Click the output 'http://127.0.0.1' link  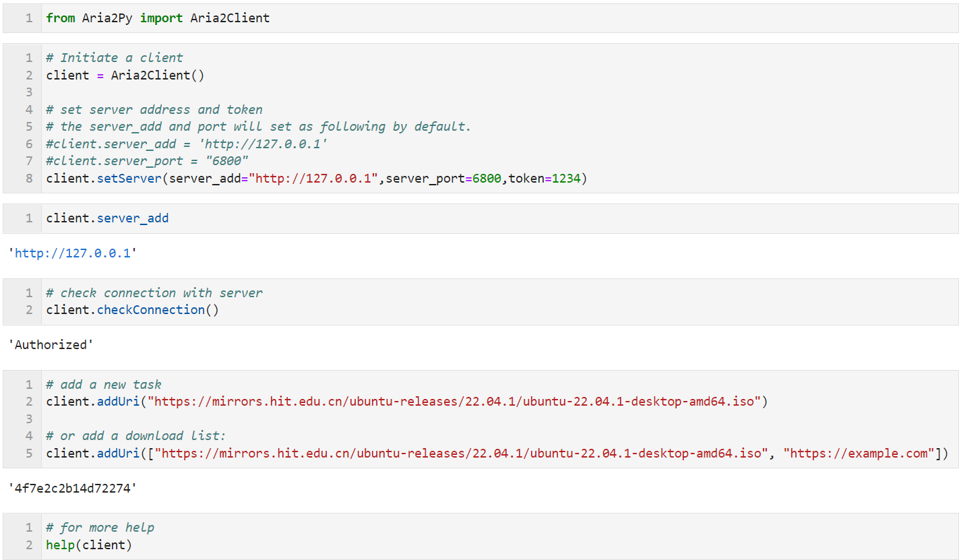72,253
